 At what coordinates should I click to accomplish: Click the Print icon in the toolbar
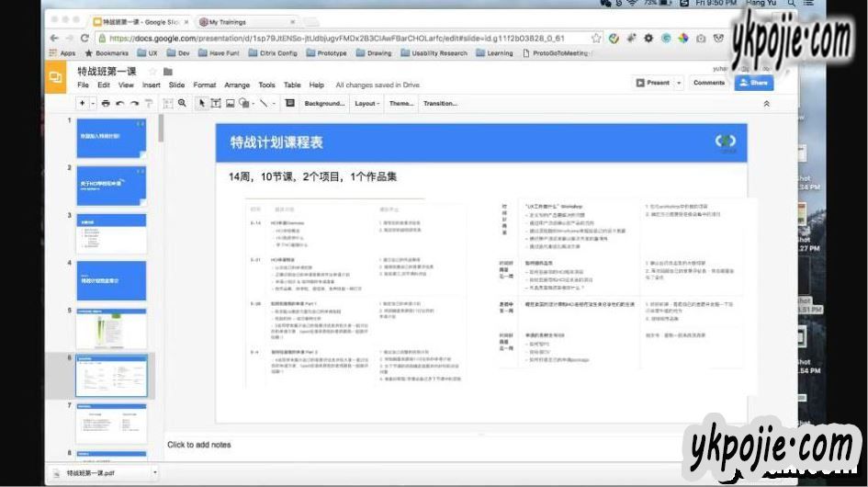(x=106, y=104)
